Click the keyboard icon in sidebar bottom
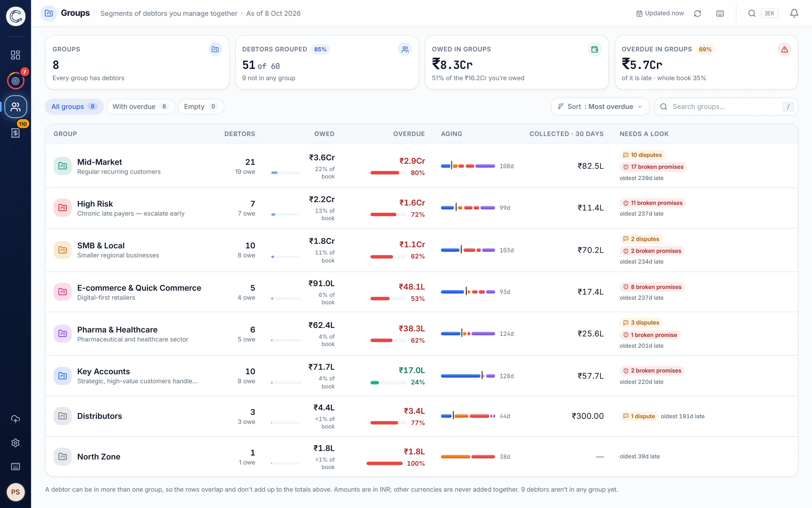The image size is (812, 508). pyautogui.click(x=15, y=466)
